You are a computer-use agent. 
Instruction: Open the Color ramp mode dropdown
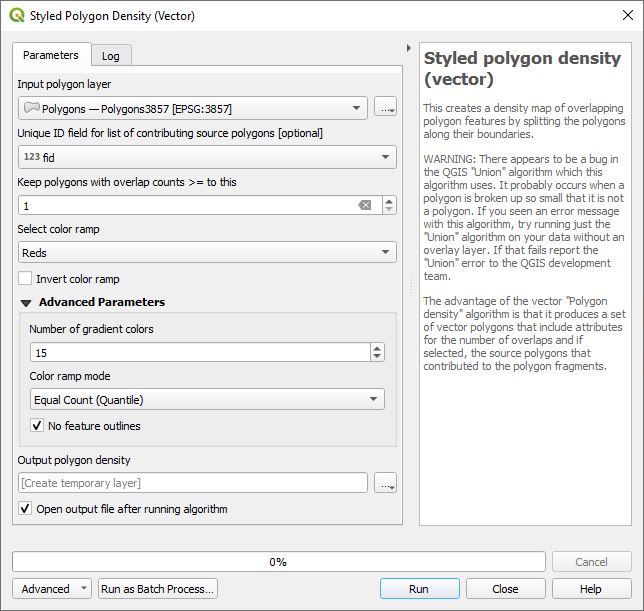pyautogui.click(x=207, y=399)
